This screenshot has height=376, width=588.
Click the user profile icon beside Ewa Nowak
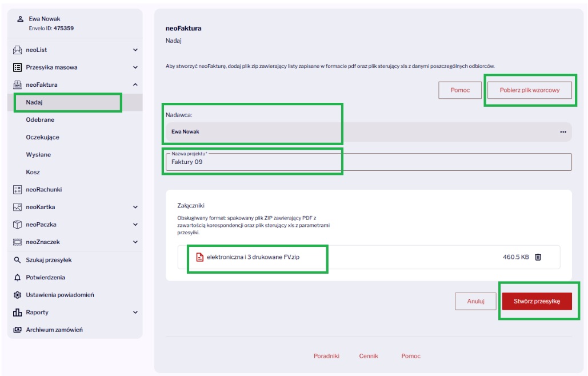tap(20, 19)
